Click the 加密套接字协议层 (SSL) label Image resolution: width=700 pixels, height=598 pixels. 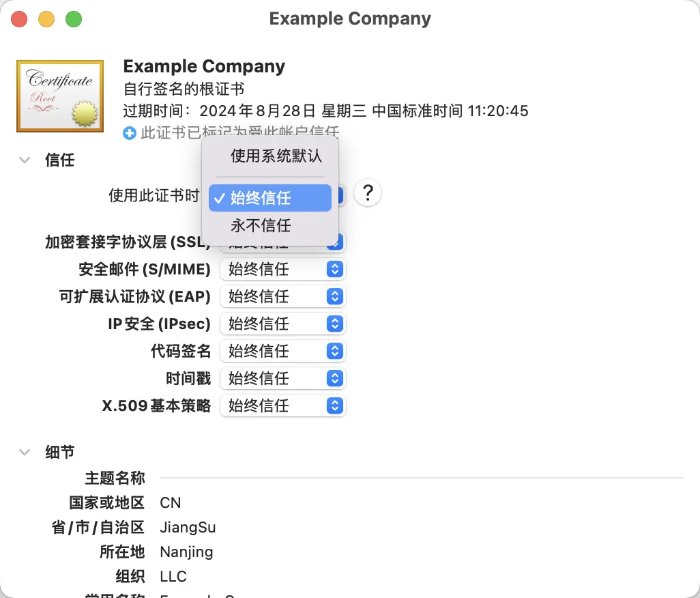128,242
